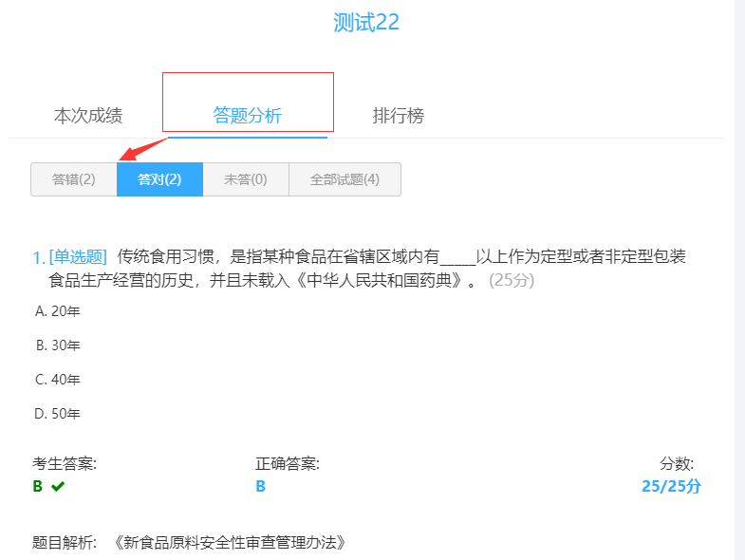Click the red arrow annotation

140,150
